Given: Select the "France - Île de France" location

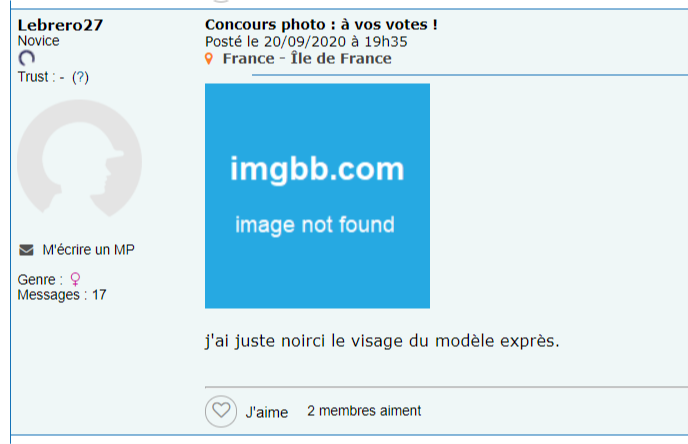Looking at the screenshot, I should 306,59.
